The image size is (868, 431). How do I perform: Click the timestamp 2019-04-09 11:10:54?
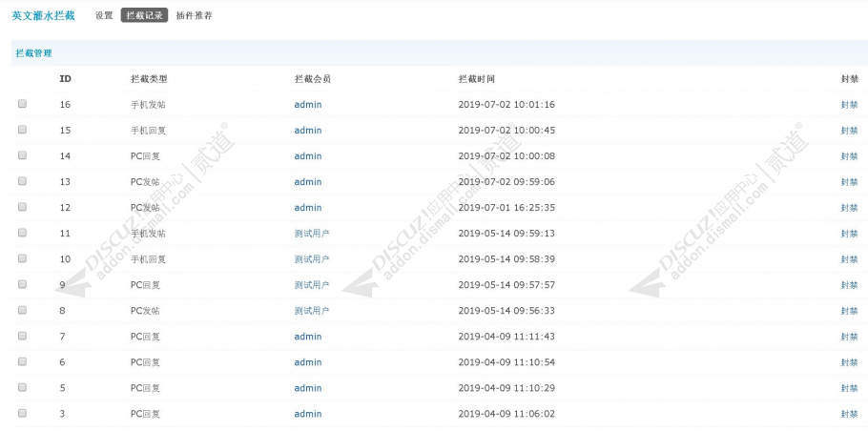pos(506,362)
